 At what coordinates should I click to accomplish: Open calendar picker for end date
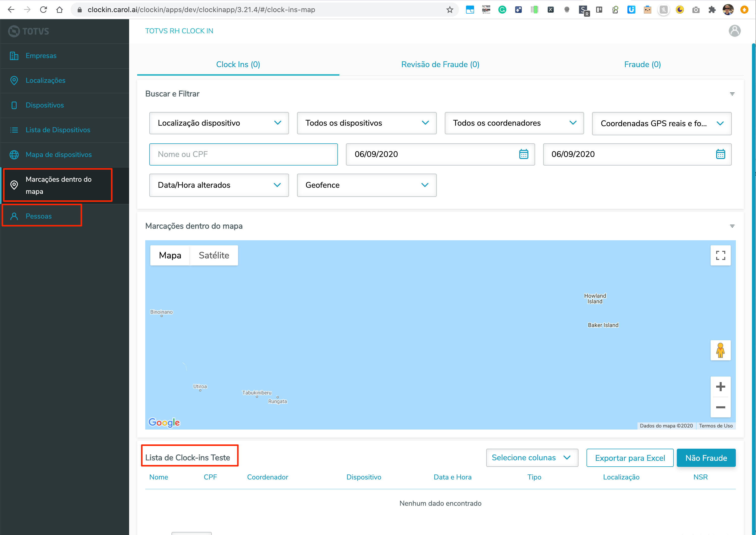pos(720,154)
